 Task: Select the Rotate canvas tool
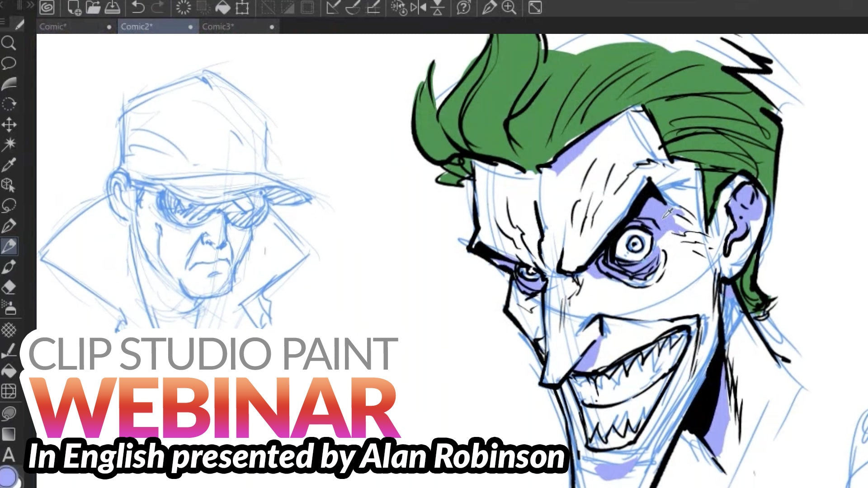tap(9, 104)
